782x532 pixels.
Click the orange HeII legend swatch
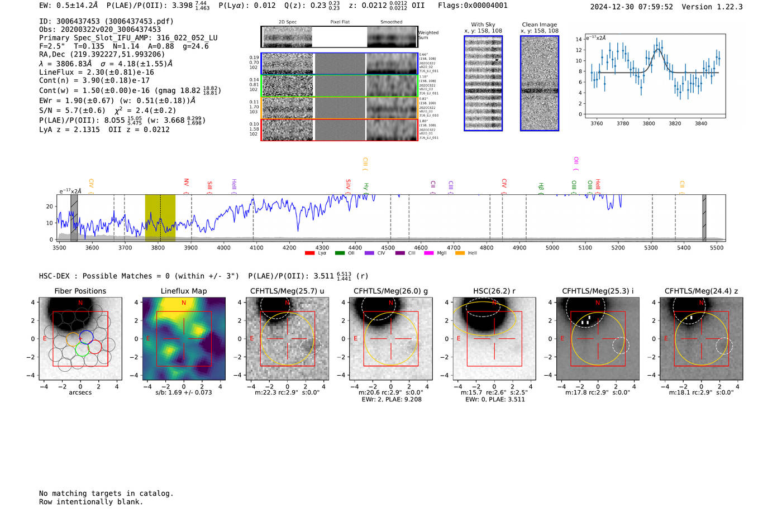[460, 253]
